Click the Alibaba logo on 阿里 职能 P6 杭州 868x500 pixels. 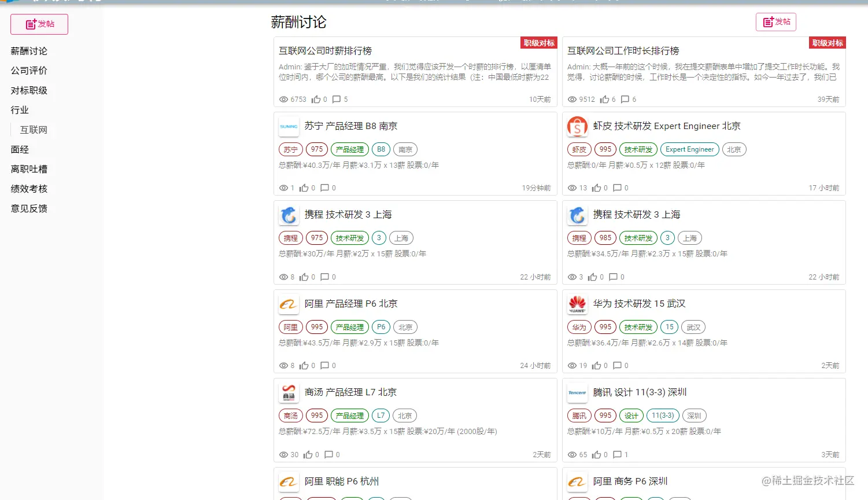pos(289,481)
